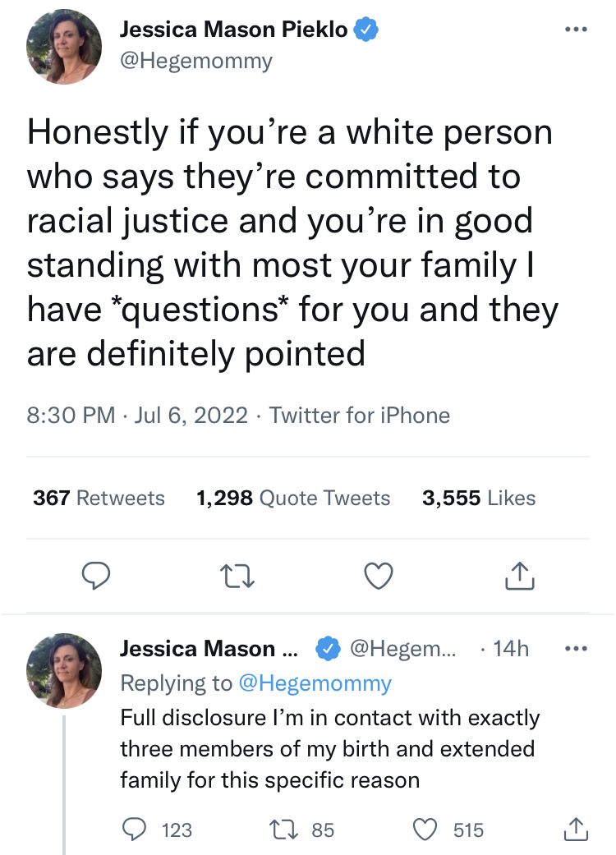The height and width of the screenshot is (855, 616).
Task: Open @Hegemommy handle in tweet header
Action: pos(195,61)
